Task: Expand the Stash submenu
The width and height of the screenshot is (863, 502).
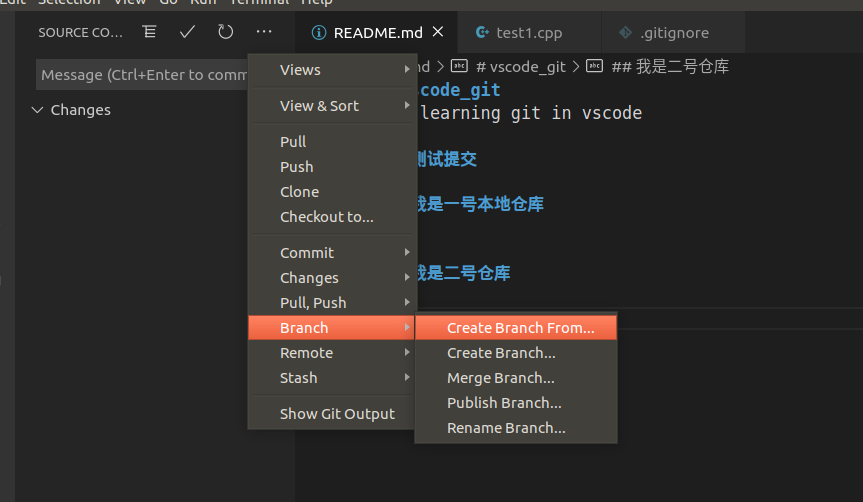Action: pos(332,378)
